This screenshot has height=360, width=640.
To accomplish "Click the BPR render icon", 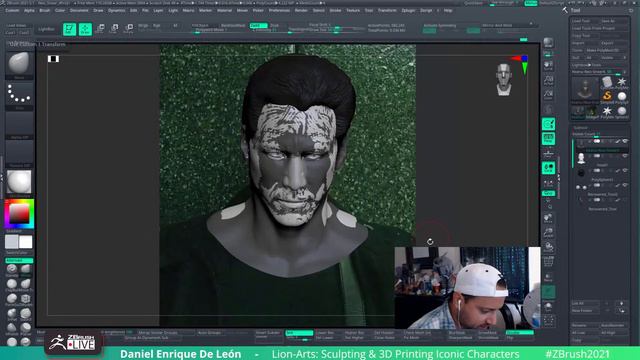I will coord(548,43).
